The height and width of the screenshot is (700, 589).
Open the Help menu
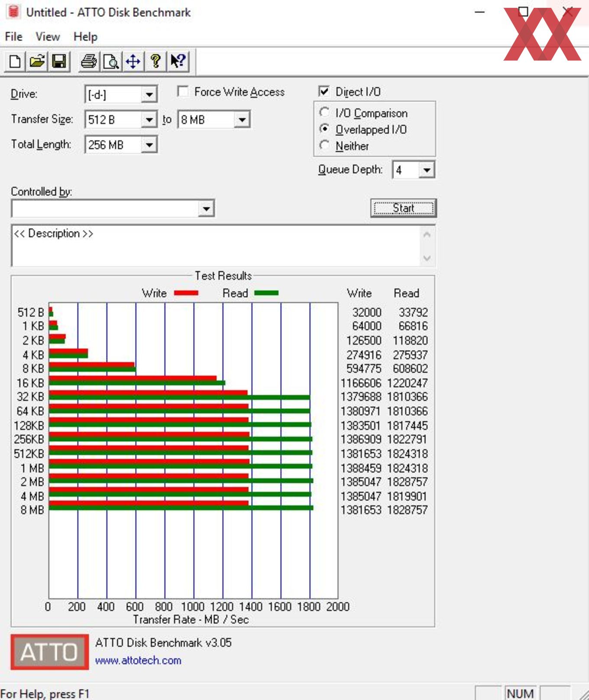[x=85, y=36]
